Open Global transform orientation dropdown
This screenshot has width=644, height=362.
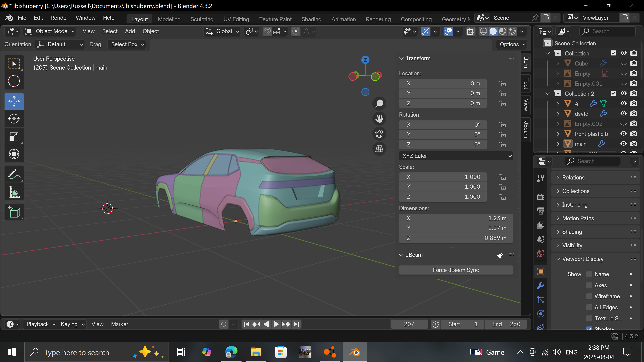tap(222, 31)
